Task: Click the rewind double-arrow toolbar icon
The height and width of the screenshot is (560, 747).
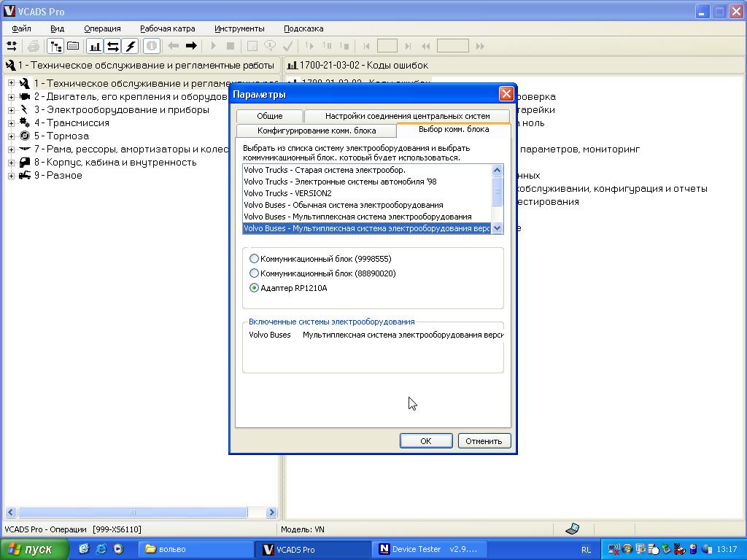Action: click(x=425, y=46)
